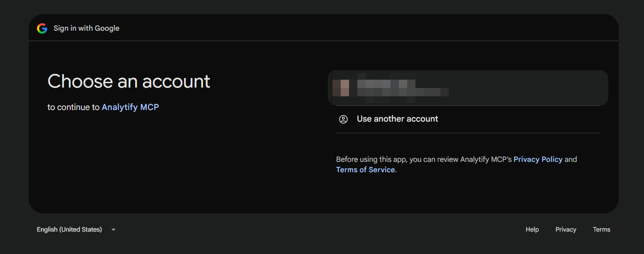Open the Help footer link

532,230
